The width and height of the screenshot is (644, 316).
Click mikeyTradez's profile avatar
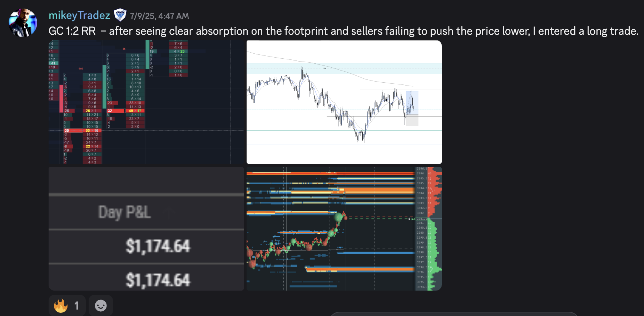point(23,23)
